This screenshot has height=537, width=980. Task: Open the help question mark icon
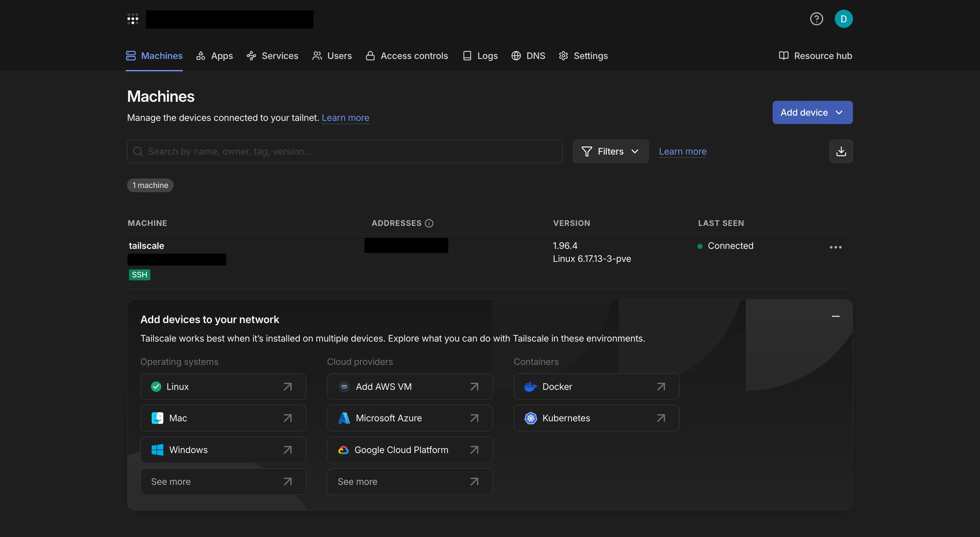(816, 19)
